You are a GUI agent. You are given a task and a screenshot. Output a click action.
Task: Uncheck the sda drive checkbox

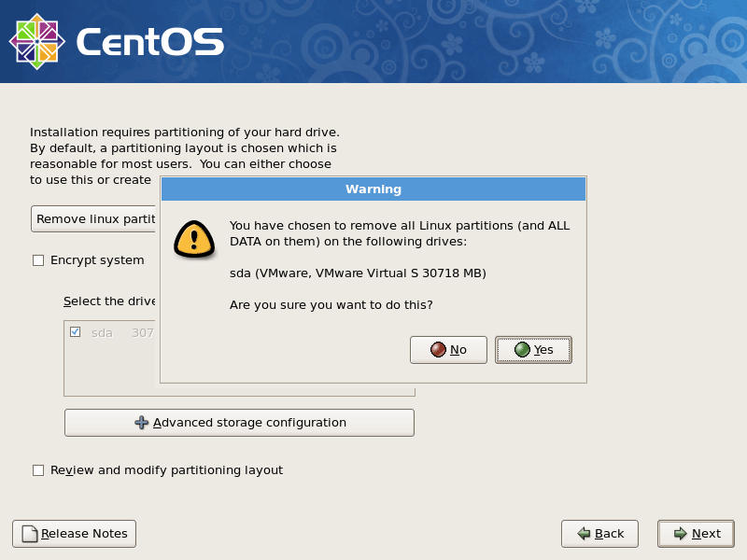point(76,331)
